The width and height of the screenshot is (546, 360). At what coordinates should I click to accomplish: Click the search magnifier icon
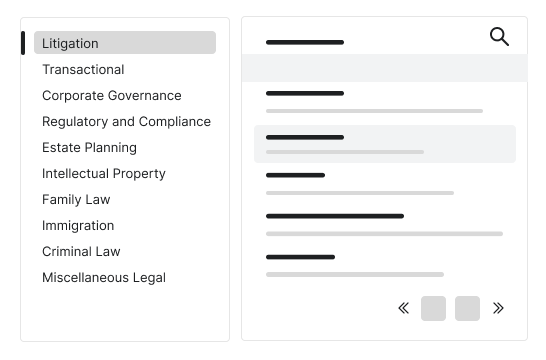(x=499, y=37)
